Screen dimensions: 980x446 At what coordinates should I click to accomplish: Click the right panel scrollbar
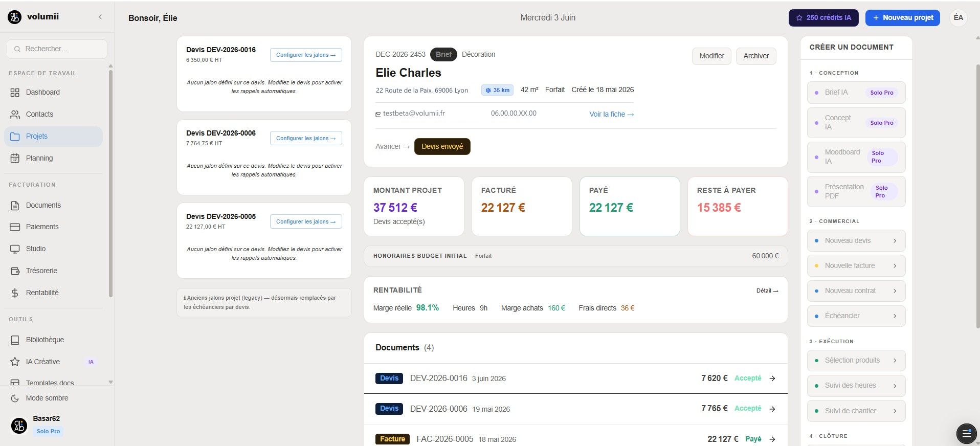[977, 197]
